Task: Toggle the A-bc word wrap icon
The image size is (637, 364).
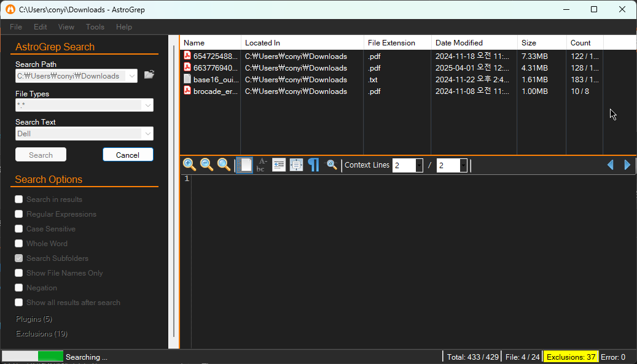Action: click(x=262, y=165)
